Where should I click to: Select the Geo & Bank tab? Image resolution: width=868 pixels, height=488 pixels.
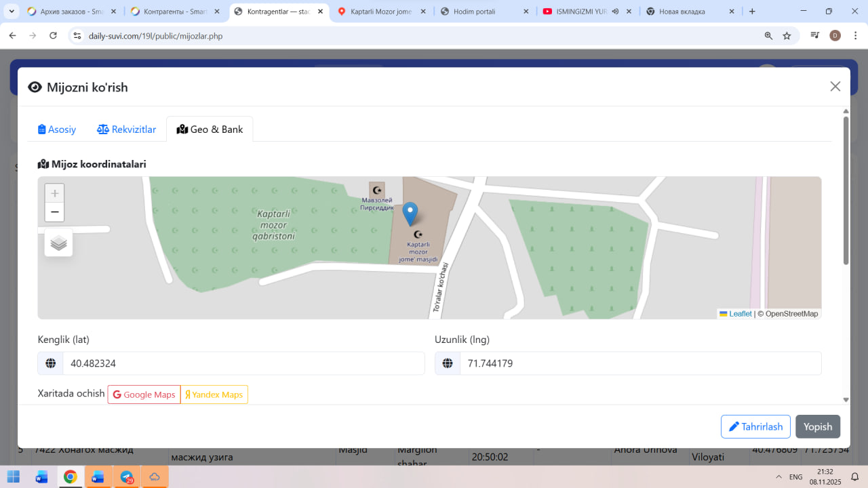pyautogui.click(x=210, y=129)
